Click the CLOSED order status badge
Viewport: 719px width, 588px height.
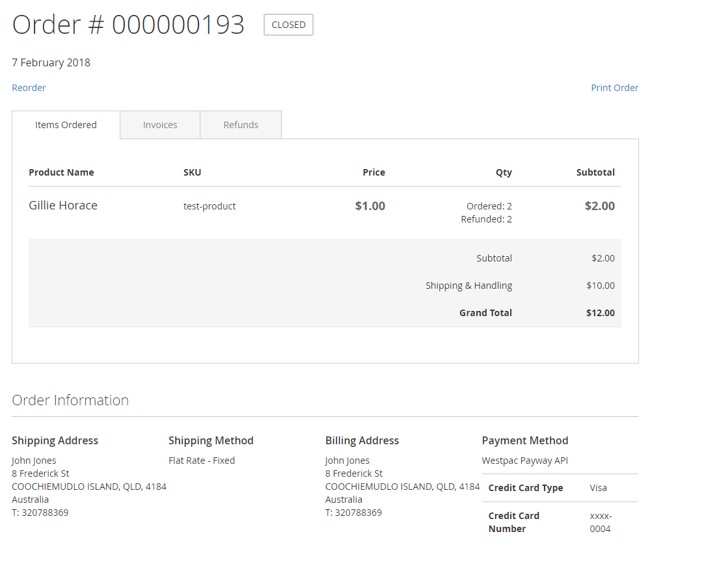288,25
